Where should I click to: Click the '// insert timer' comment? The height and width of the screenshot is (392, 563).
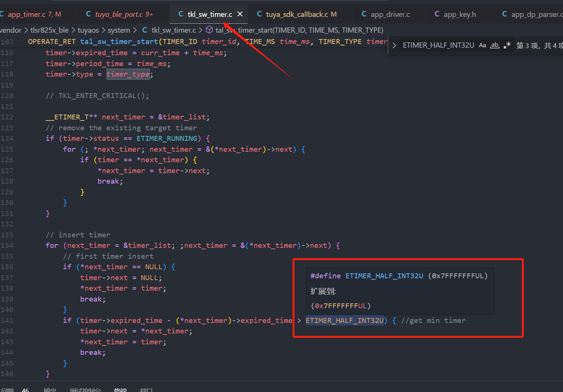pos(78,235)
